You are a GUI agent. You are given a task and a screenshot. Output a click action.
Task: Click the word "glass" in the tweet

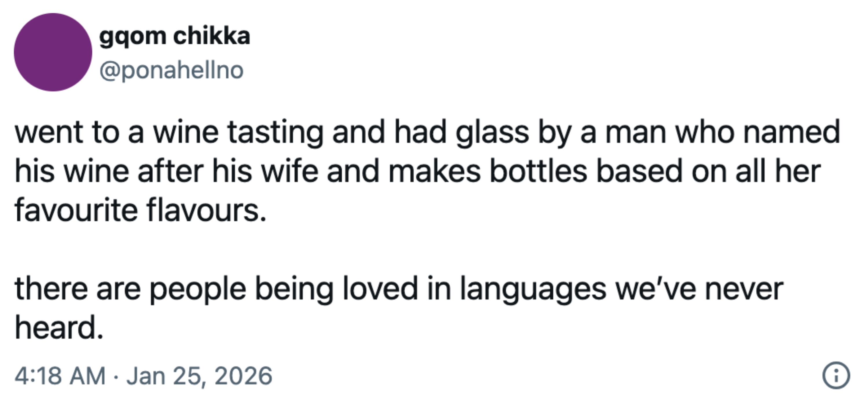[492, 132]
